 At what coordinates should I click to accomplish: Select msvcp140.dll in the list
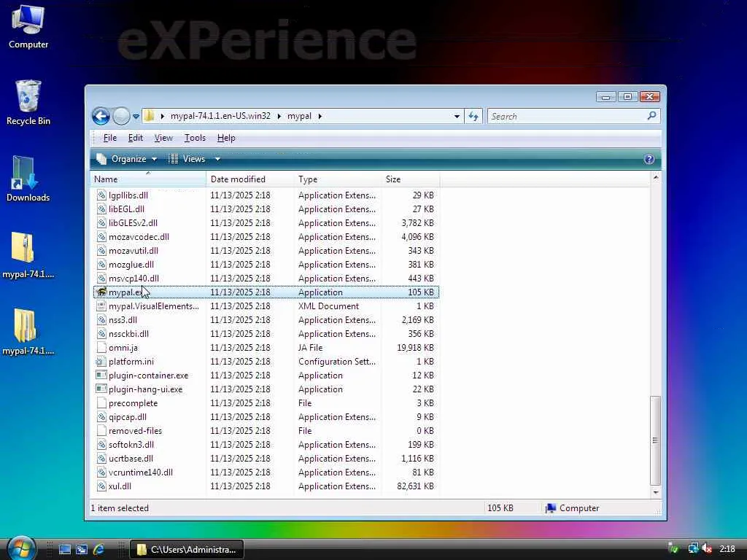tap(133, 278)
